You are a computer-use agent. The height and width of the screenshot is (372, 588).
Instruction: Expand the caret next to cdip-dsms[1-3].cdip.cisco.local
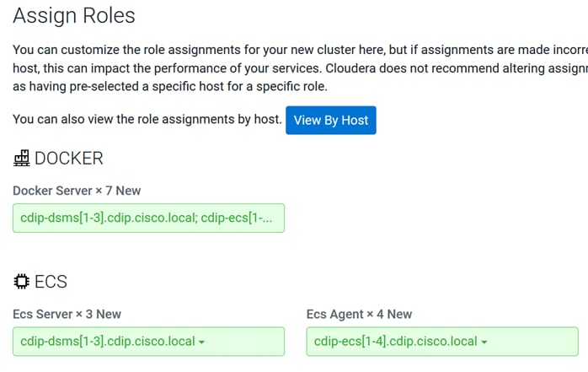[201, 342]
